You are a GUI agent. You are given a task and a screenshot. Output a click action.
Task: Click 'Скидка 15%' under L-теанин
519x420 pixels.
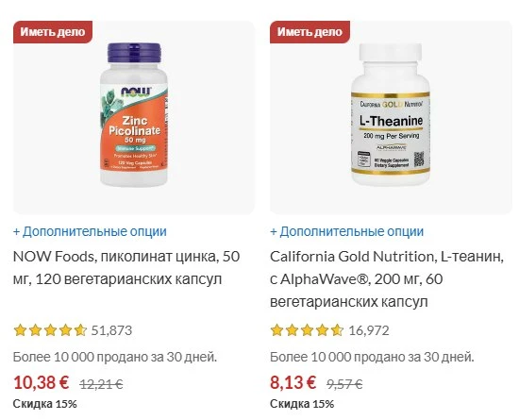pyautogui.click(x=302, y=404)
